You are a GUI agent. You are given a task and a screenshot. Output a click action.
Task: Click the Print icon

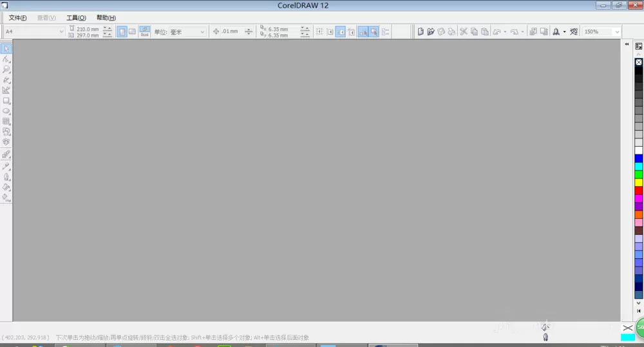click(x=451, y=32)
